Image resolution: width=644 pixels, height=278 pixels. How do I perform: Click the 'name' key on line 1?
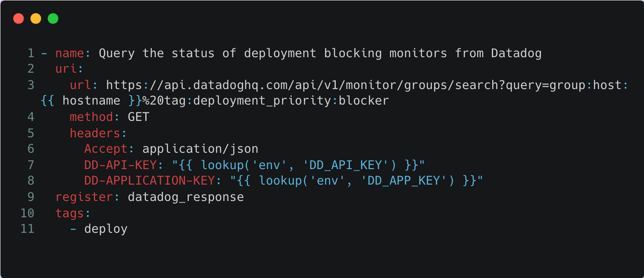pos(70,53)
